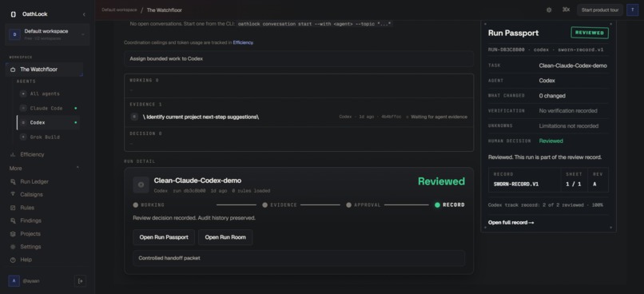The image size is (644, 294).
Task: Click the Help icon
Action: [x=13, y=260]
